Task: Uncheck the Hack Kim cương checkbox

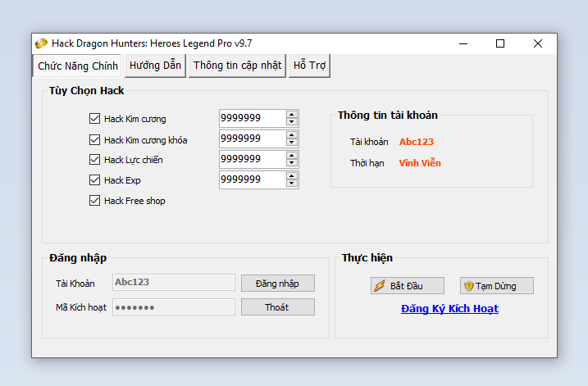Action: (94, 119)
